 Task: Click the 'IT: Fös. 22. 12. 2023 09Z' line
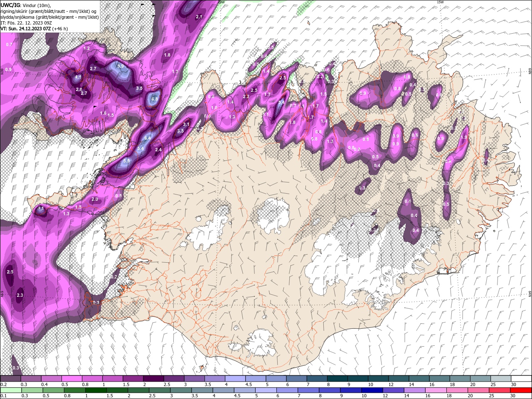coord(26,23)
